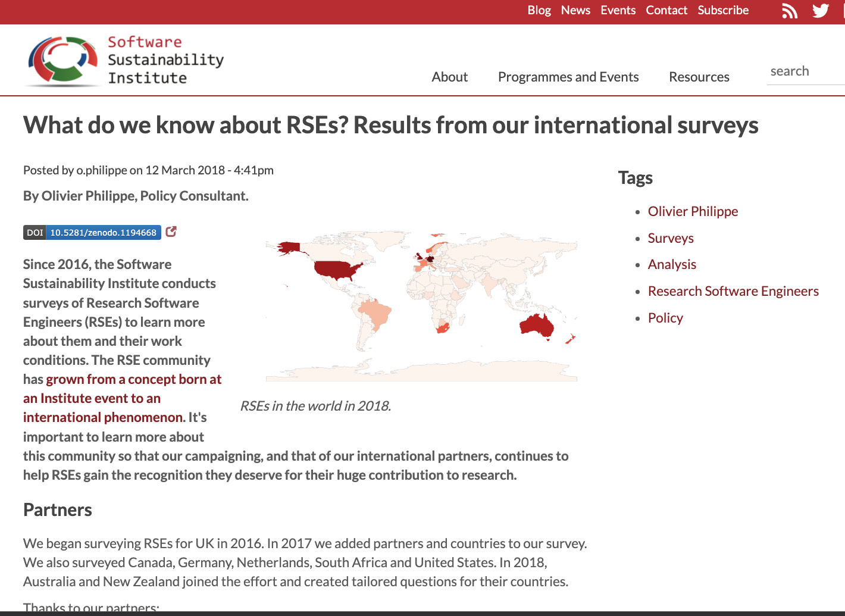The height and width of the screenshot is (616, 845).
Task: Open the Resources navigation menu
Action: pos(699,77)
